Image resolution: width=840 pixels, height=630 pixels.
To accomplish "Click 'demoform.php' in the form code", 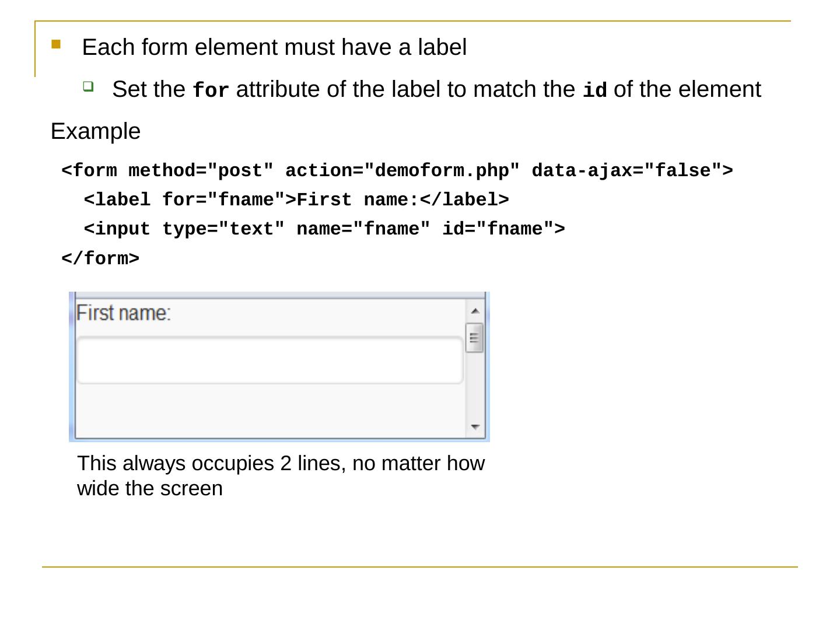I will 446,171.
